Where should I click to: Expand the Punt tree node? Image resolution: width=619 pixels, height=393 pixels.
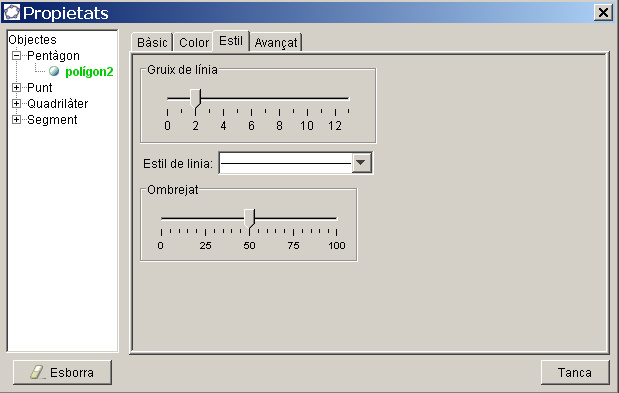[17, 87]
